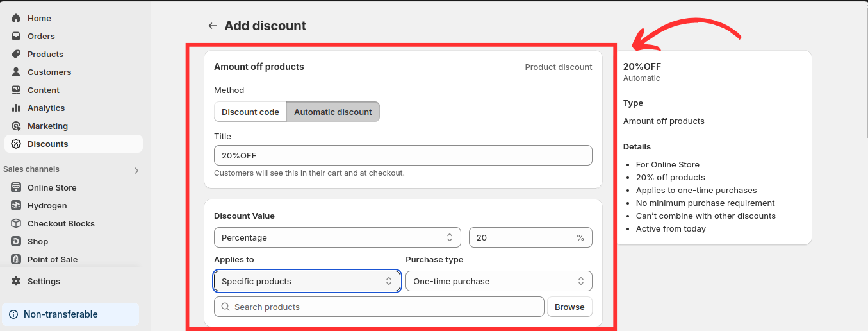Select the Discount code method

[250, 112]
